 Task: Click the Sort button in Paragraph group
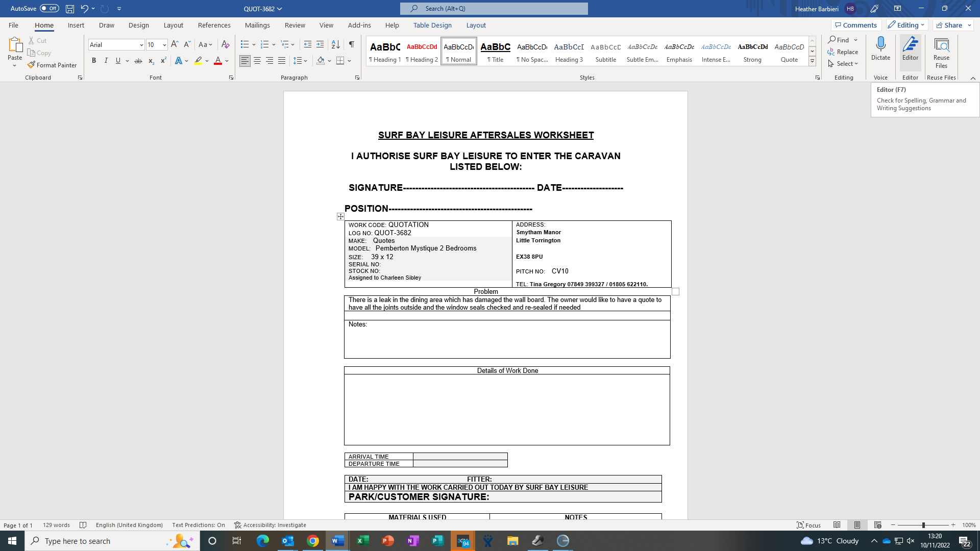coord(335,44)
